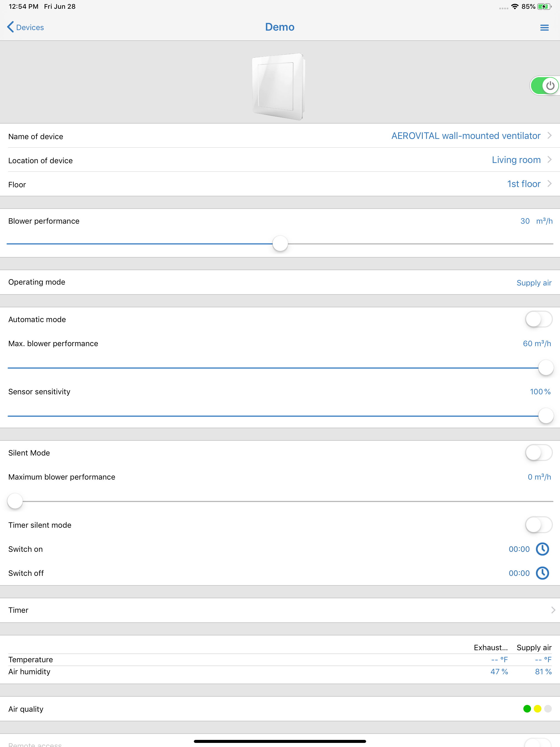Open device name chevron
The image size is (560, 747).
pos(550,135)
